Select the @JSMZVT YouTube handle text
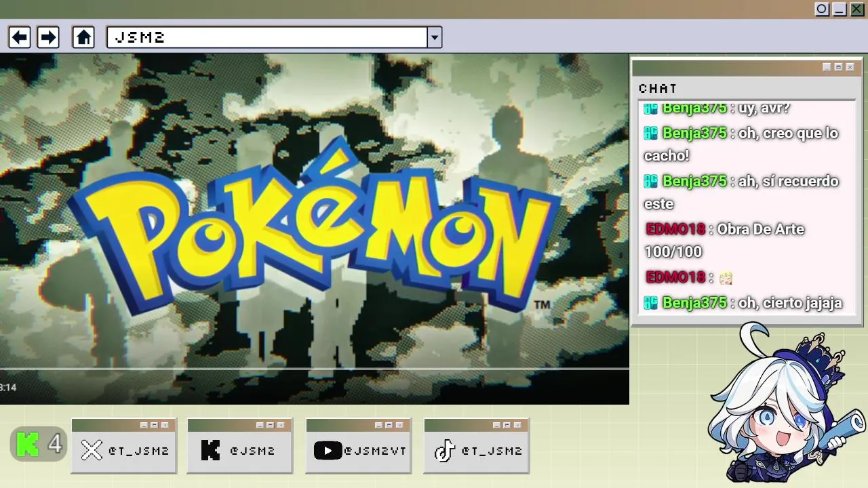 (375, 451)
